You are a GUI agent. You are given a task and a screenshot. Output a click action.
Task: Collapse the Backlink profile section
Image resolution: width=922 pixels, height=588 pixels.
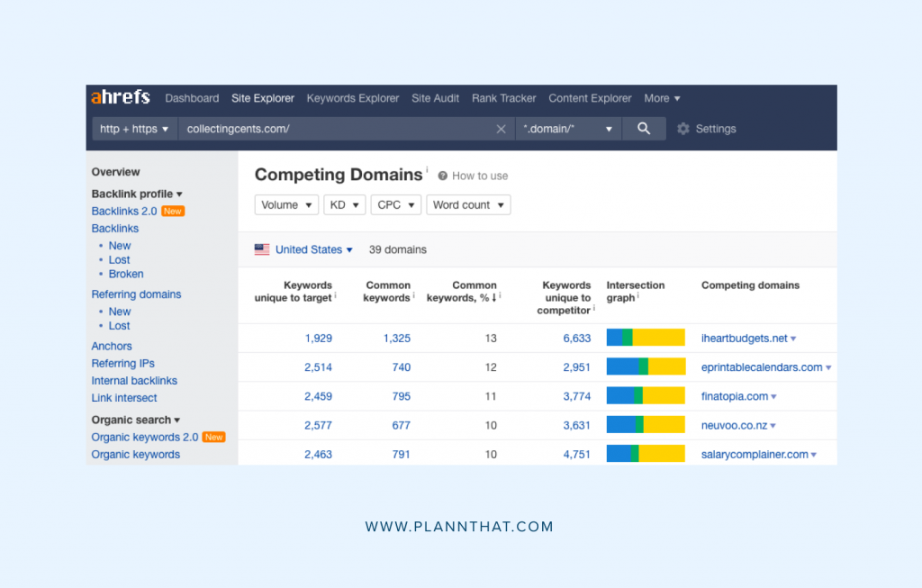137,194
